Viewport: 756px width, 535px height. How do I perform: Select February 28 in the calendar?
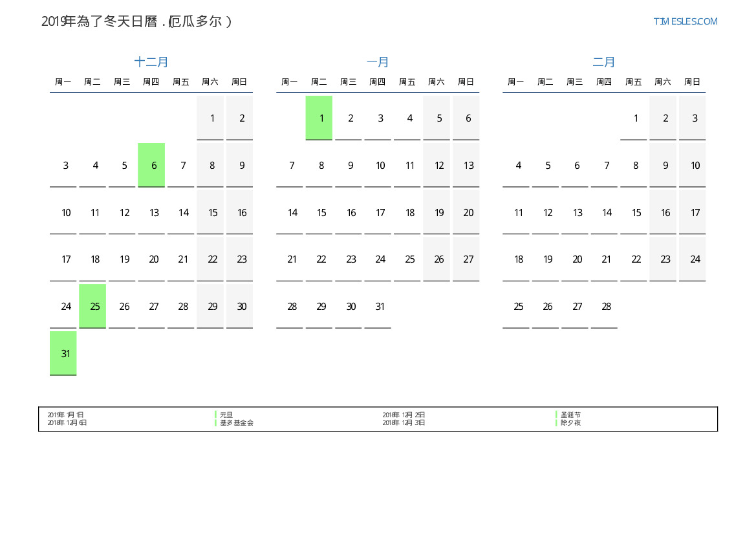click(607, 306)
